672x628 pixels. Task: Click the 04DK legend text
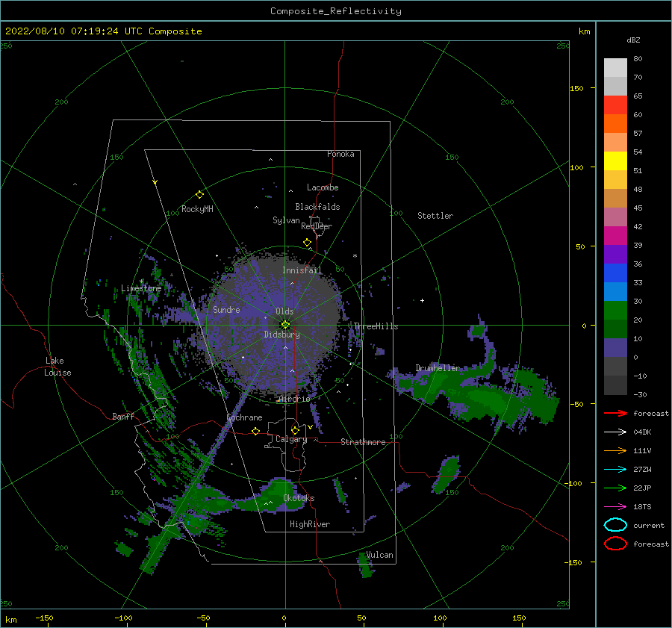pyautogui.click(x=642, y=432)
